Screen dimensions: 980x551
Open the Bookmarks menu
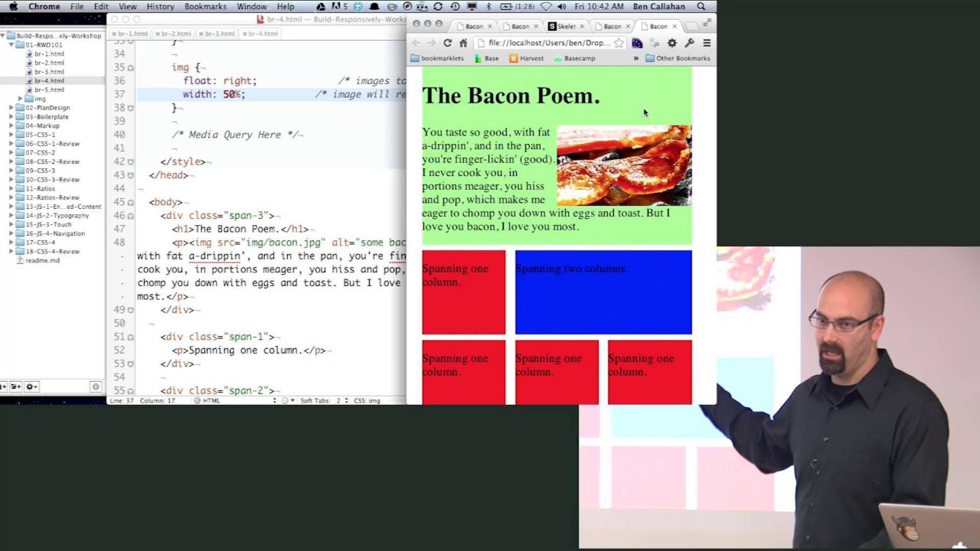coord(205,6)
